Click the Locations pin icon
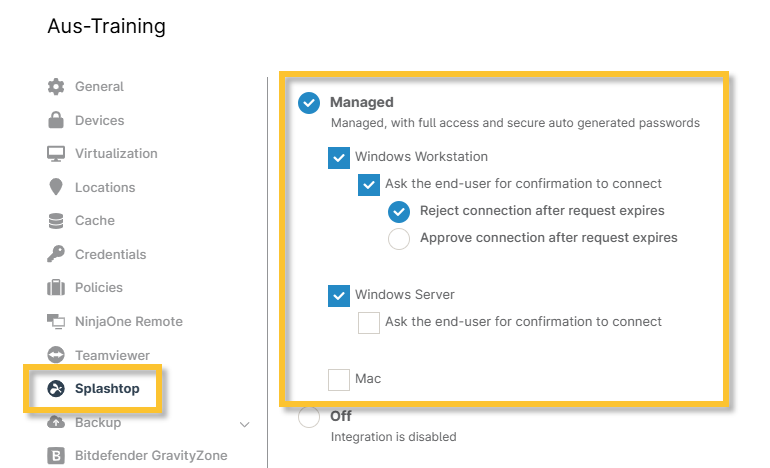The height and width of the screenshot is (468, 770). point(56,187)
